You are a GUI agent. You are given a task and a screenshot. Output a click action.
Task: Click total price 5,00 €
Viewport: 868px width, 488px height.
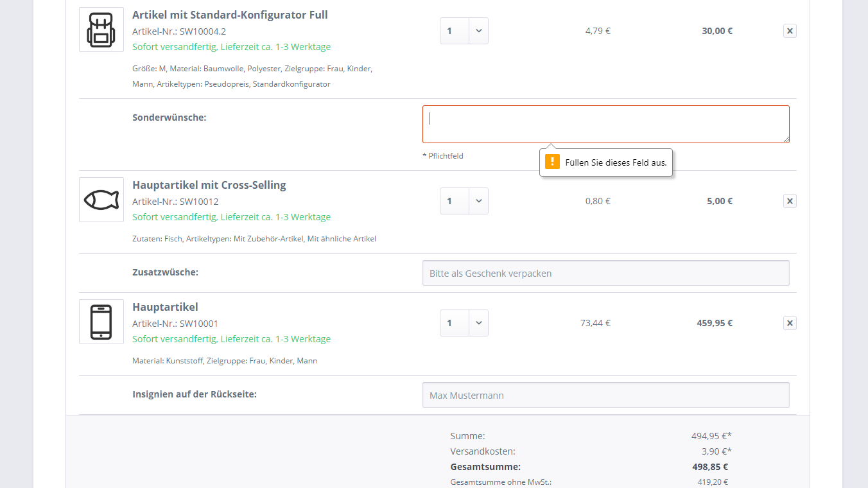[720, 201]
